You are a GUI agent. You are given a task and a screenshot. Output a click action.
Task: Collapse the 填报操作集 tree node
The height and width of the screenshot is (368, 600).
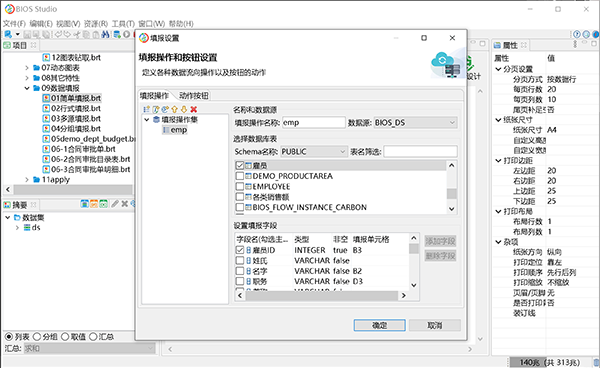147,120
